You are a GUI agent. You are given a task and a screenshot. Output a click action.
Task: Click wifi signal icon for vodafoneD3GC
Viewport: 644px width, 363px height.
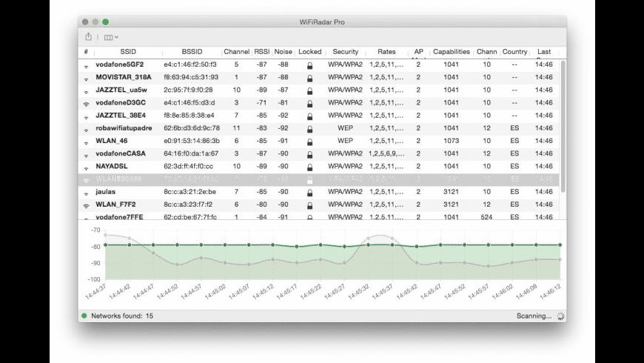pos(87,104)
